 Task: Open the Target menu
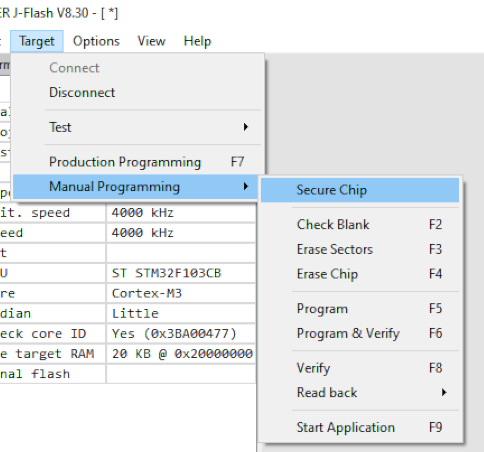point(37,41)
